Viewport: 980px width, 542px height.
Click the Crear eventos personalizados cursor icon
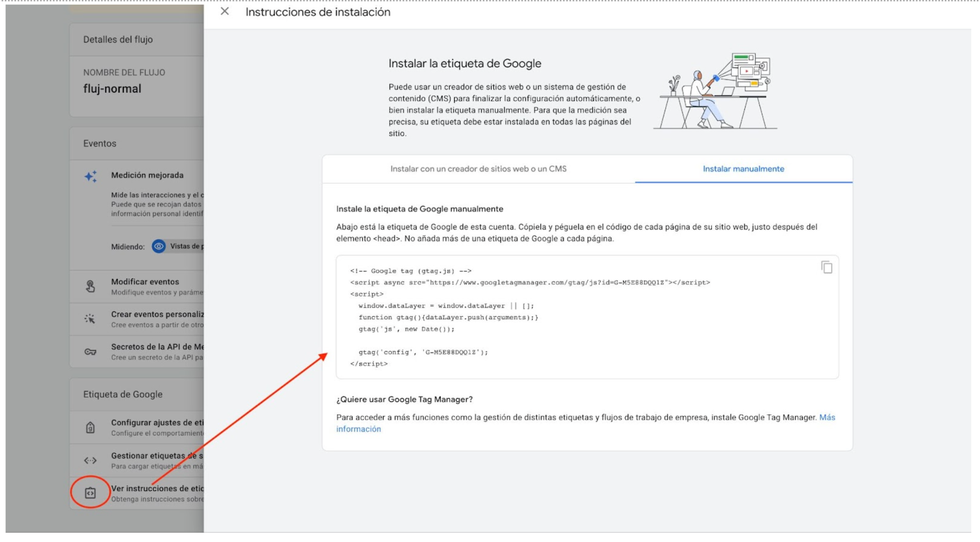coord(90,319)
